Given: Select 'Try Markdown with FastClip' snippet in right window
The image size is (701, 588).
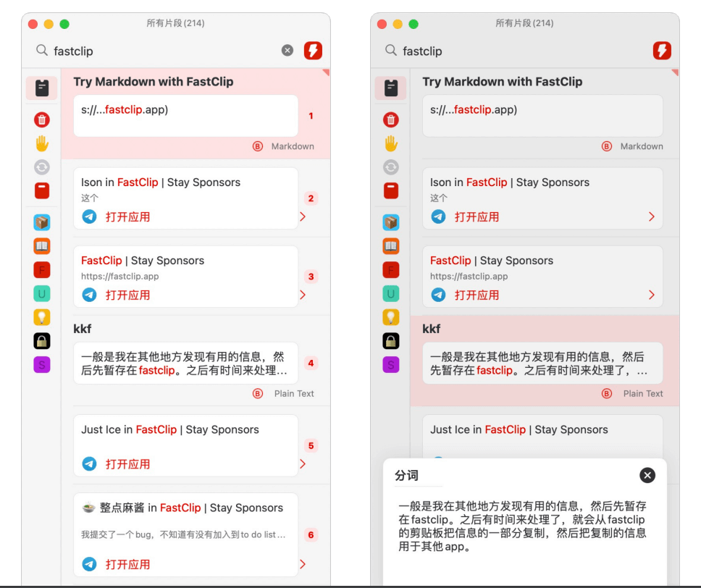Looking at the screenshot, I should tap(545, 114).
